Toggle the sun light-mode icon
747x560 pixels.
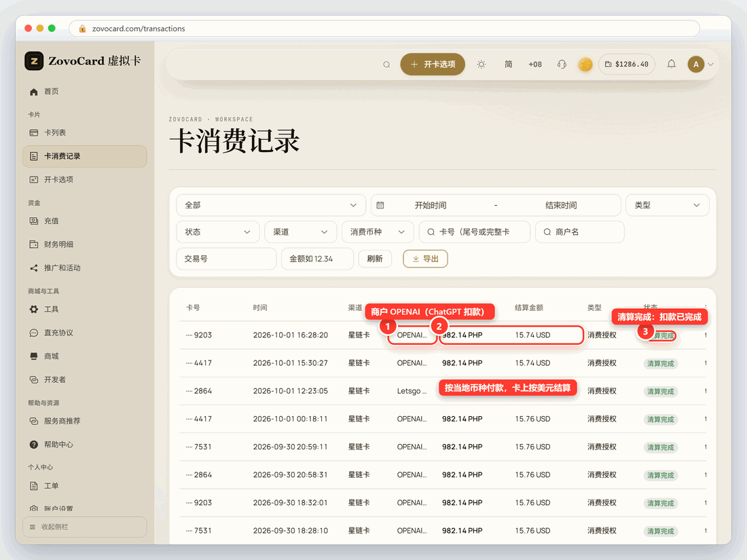coord(481,64)
